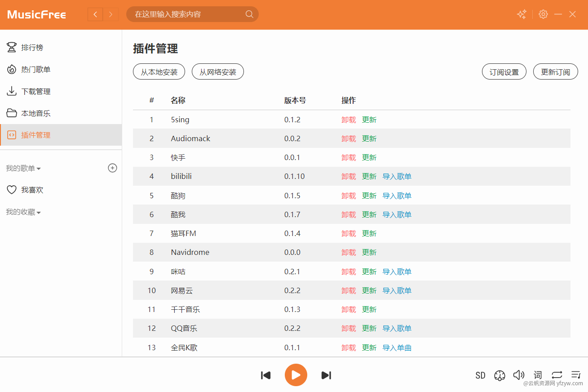Toggle desktop lyrics 词 icon
Image resolution: width=588 pixels, height=392 pixels.
[x=538, y=374]
